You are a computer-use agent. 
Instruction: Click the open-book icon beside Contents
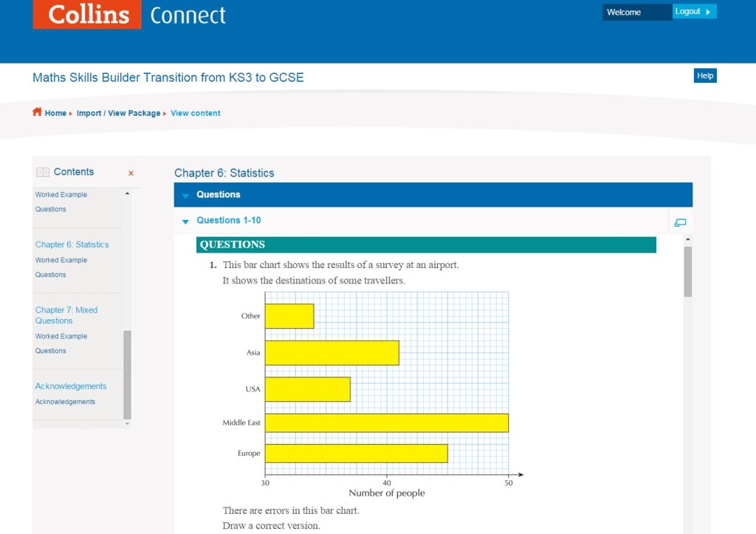(x=41, y=171)
